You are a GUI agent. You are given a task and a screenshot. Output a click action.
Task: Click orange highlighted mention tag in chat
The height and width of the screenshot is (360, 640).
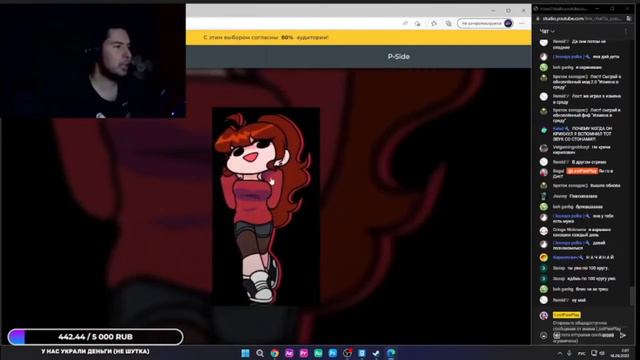(582, 171)
